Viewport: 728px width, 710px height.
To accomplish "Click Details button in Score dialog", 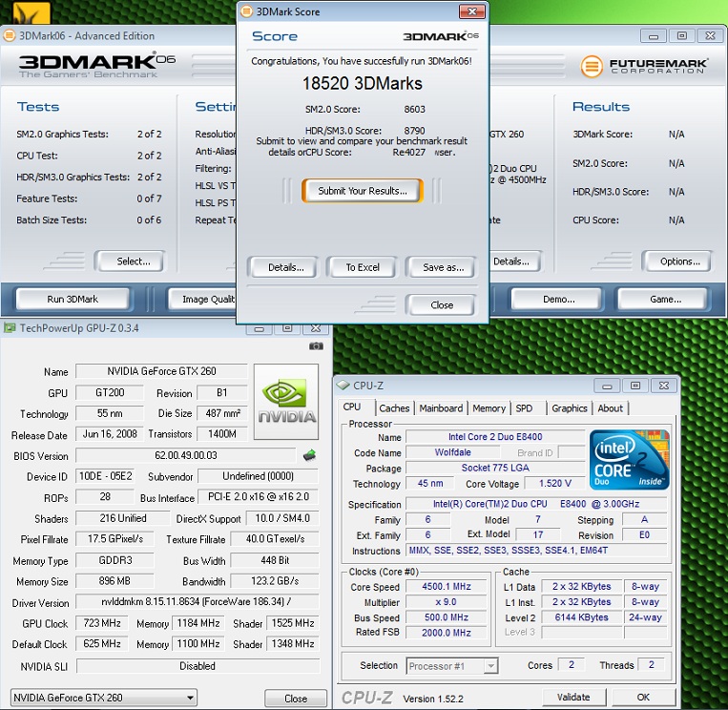I will 285,267.
